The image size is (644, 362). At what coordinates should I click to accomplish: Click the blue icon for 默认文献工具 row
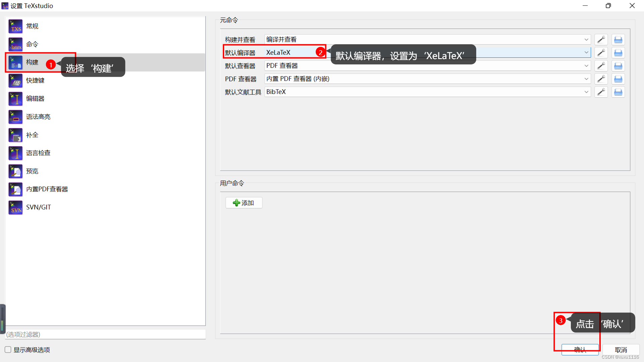[618, 92]
